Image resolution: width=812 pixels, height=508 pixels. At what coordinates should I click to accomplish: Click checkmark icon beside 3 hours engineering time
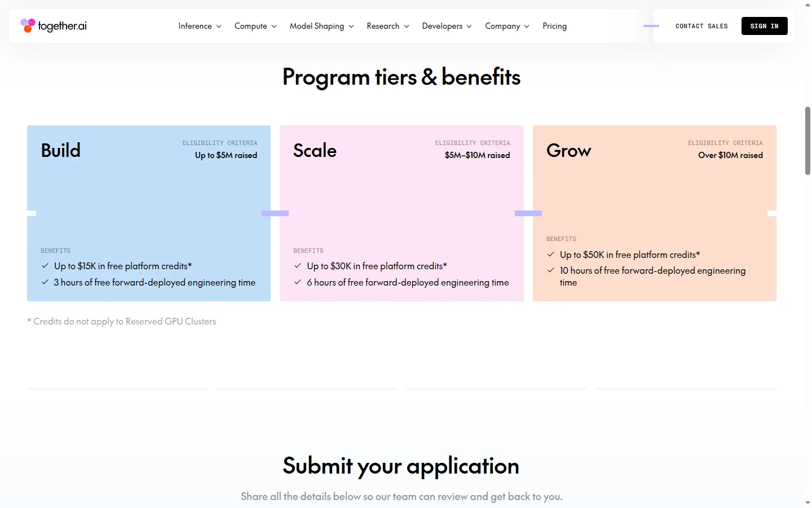click(45, 282)
